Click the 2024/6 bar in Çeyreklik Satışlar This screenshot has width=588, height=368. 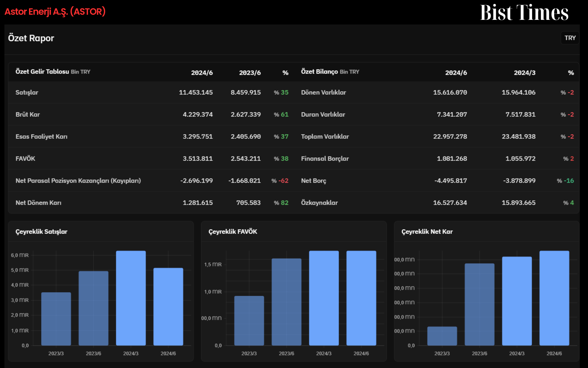point(168,307)
